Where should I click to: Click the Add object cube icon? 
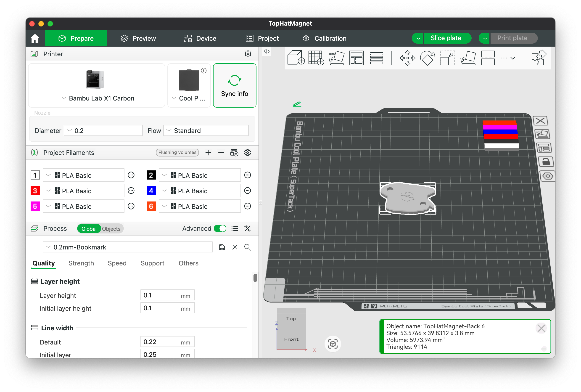296,58
